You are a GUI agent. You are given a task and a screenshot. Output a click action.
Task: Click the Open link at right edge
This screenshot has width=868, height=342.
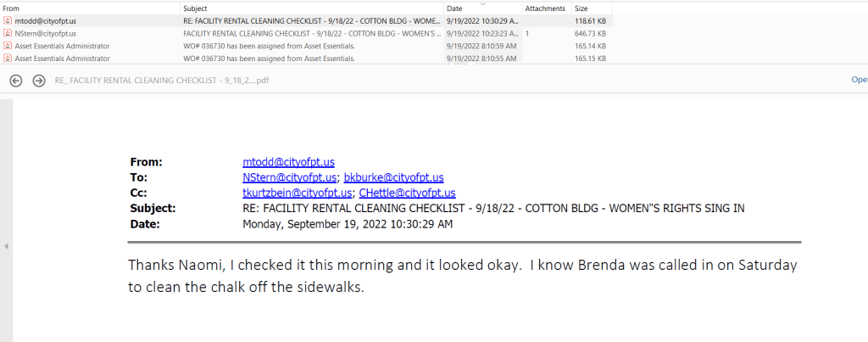[859, 80]
